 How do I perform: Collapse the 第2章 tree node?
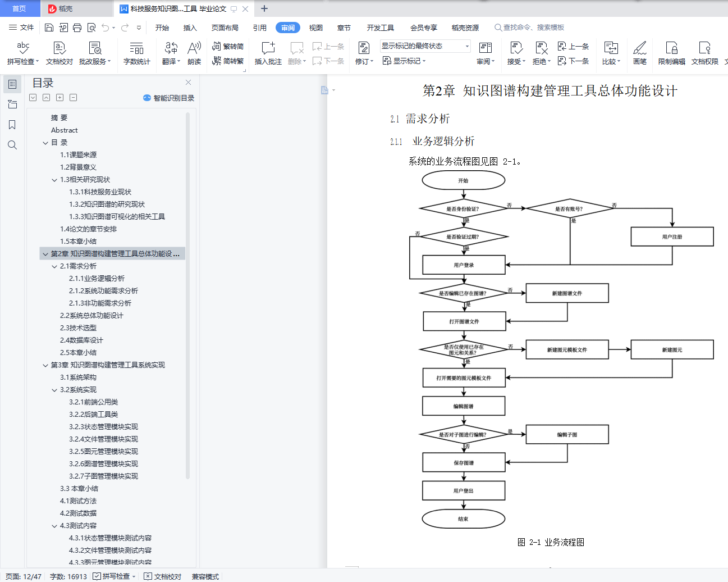[45, 254]
